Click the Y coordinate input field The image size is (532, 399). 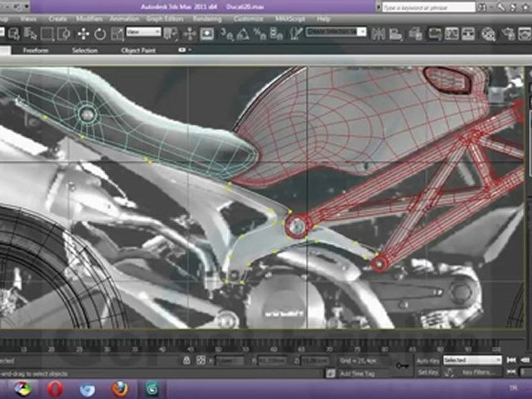[x=272, y=361]
